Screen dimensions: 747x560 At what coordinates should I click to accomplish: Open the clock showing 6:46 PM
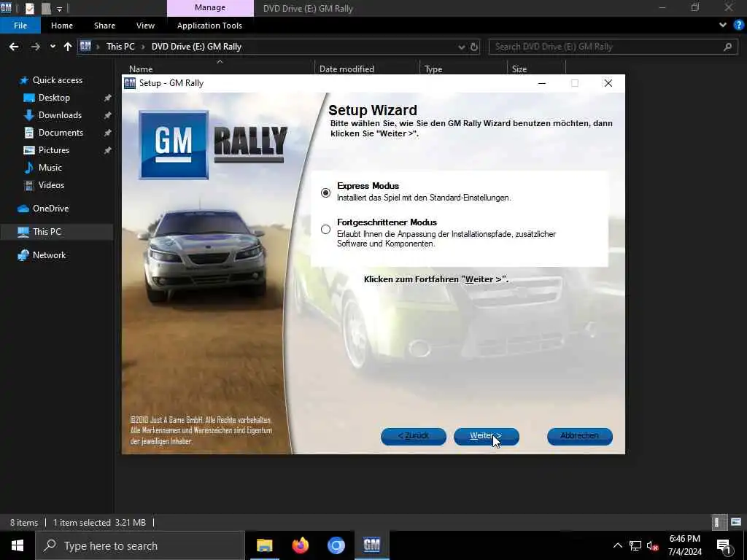684,545
